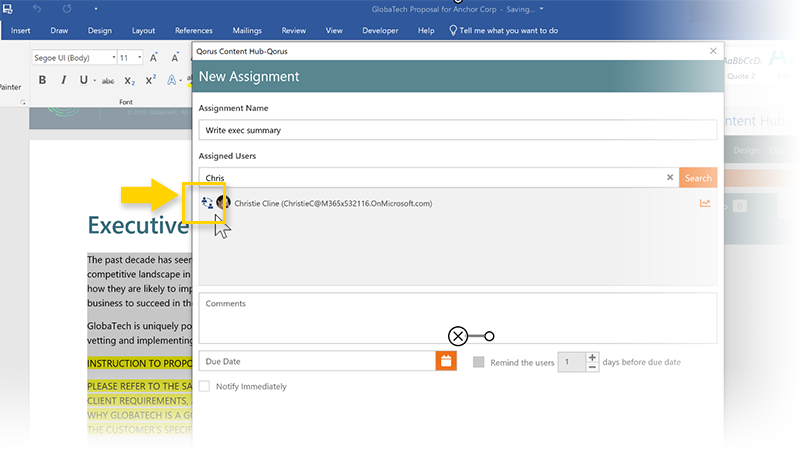Screen dimensions: 800x450
Task: Open Text Effects and Typography icon
Action: coord(172,80)
